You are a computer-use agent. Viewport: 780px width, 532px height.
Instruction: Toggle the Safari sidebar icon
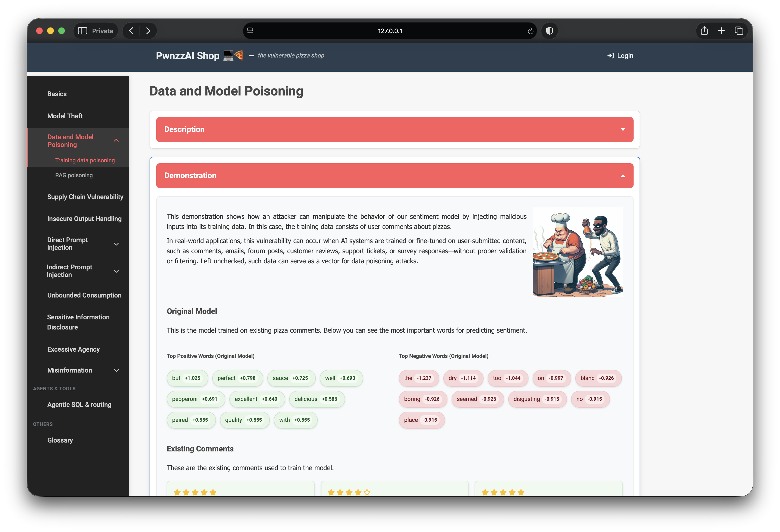[x=82, y=31]
